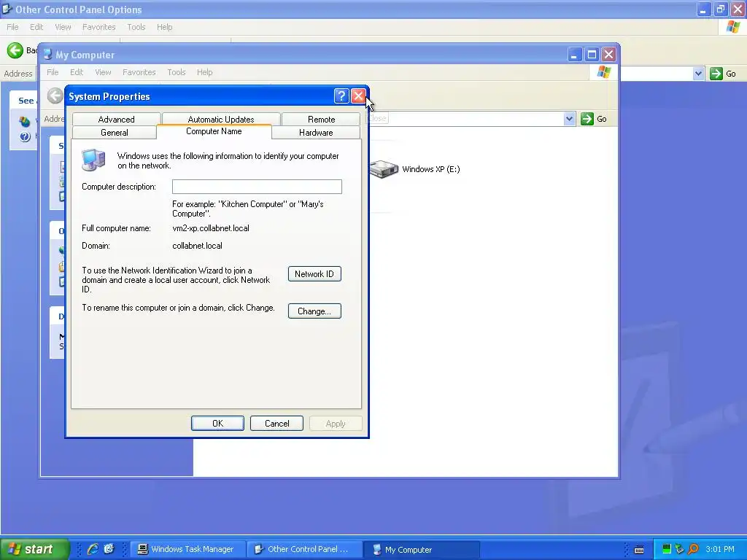The height and width of the screenshot is (560, 747).
Task: Click Cancel in System Properties
Action: [276, 424]
